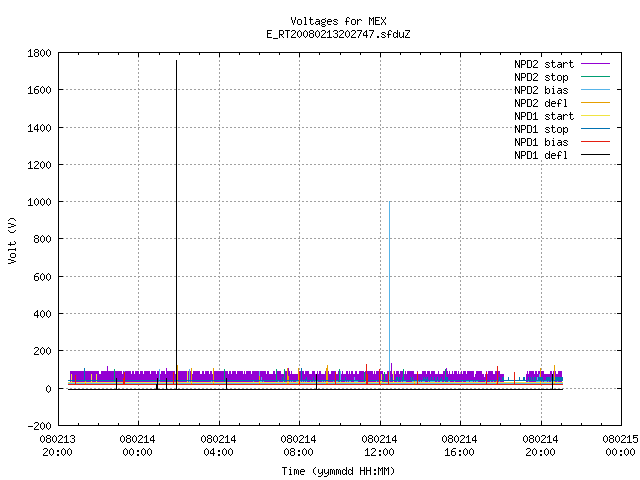Screen dimensions: 640x480
Task: Click the 1200 Y-axis tick label
Action: [x=39, y=165]
